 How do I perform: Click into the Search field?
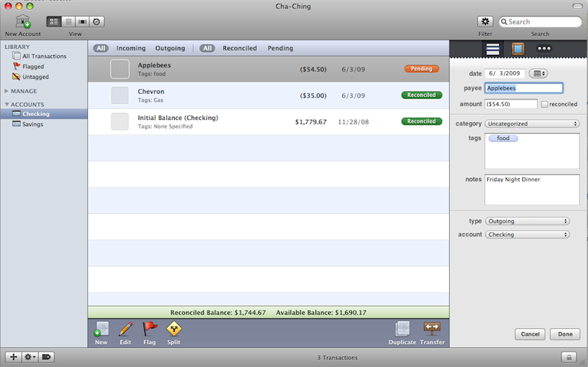[540, 21]
